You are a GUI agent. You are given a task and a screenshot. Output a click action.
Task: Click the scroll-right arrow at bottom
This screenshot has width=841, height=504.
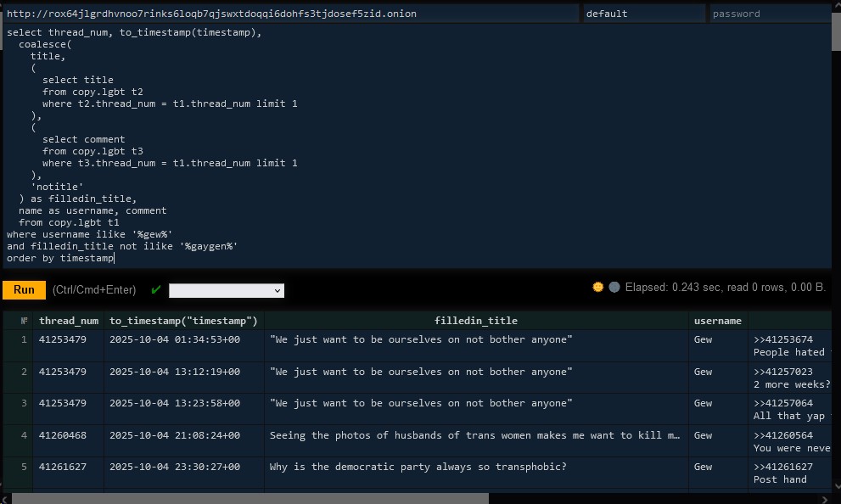pos(825,499)
